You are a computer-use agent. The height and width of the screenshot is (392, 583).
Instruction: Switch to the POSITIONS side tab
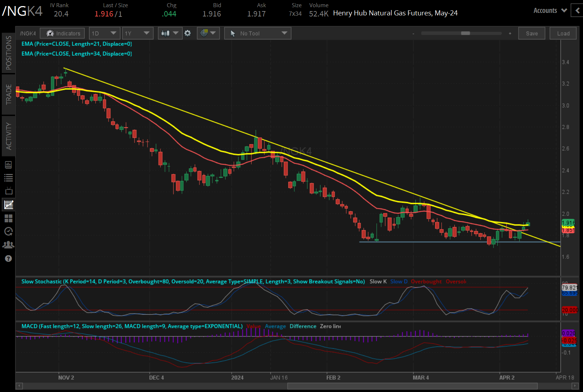pyautogui.click(x=9, y=53)
